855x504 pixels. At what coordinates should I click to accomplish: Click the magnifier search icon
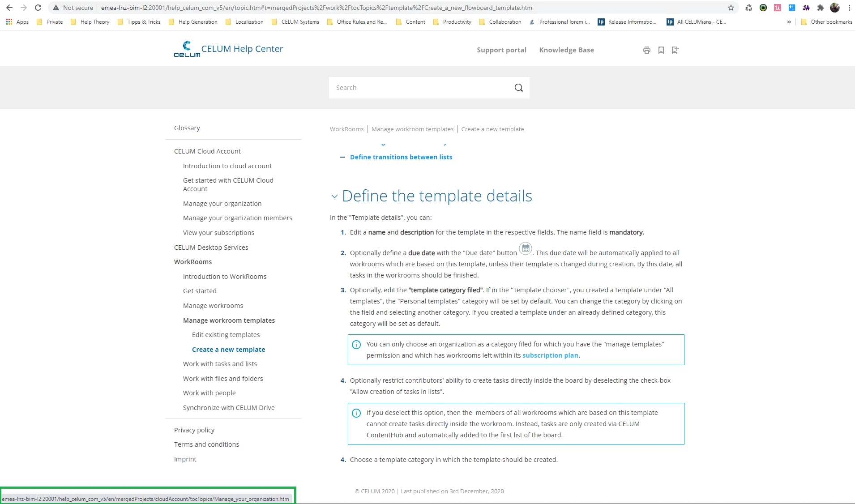pos(518,88)
